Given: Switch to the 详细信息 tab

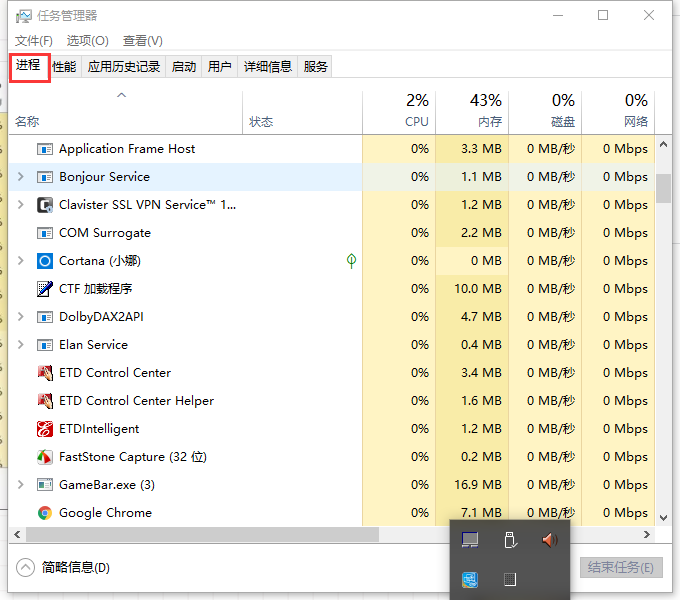Looking at the screenshot, I should point(268,67).
